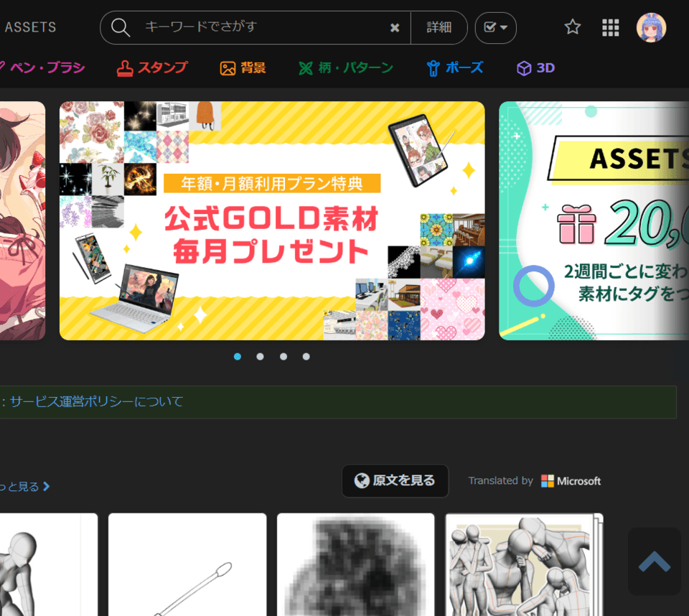The width and height of the screenshot is (689, 616).
Task: Clear the search field with X icon
Action: [394, 27]
